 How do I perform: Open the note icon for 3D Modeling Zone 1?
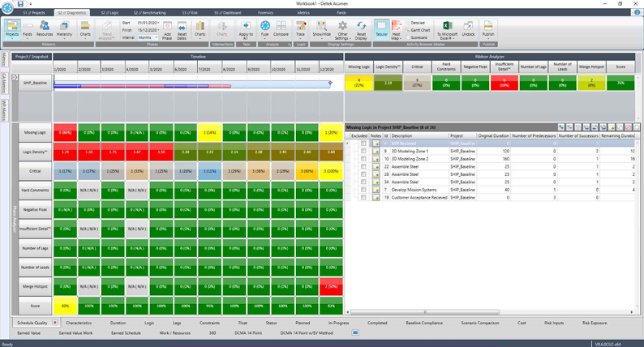376,151
